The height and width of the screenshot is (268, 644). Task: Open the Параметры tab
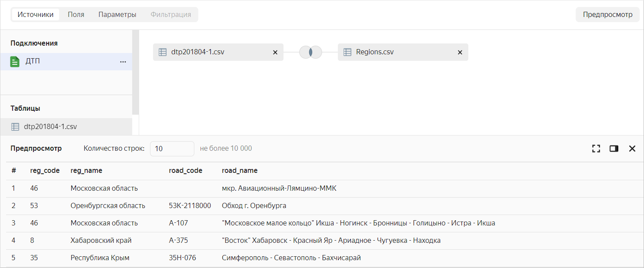pyautogui.click(x=117, y=14)
